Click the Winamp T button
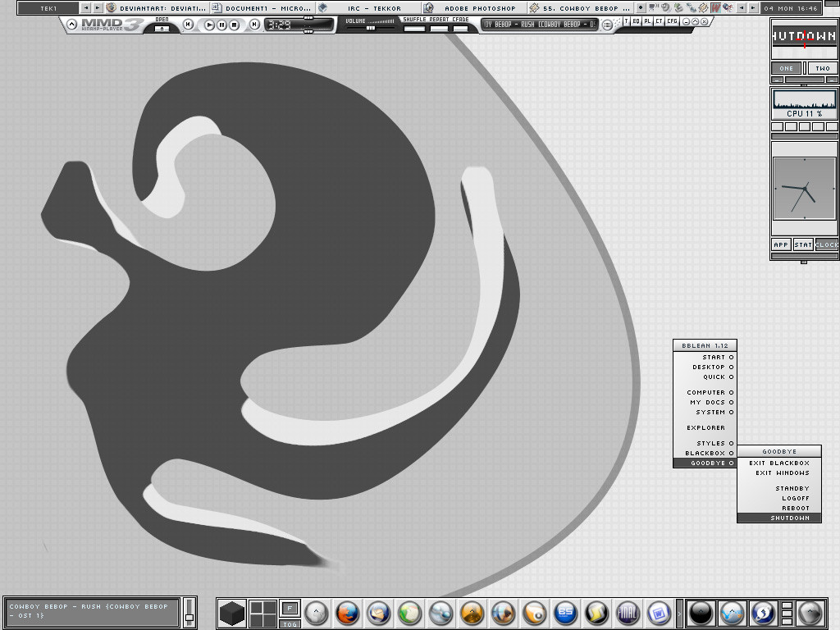Image resolution: width=840 pixels, height=630 pixels. [626, 21]
